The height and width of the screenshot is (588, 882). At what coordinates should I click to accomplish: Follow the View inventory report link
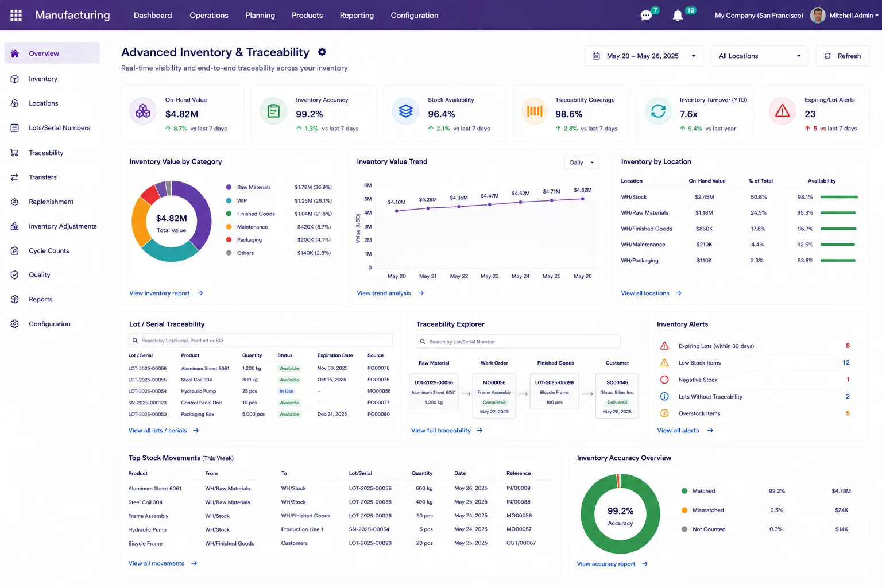tap(166, 293)
